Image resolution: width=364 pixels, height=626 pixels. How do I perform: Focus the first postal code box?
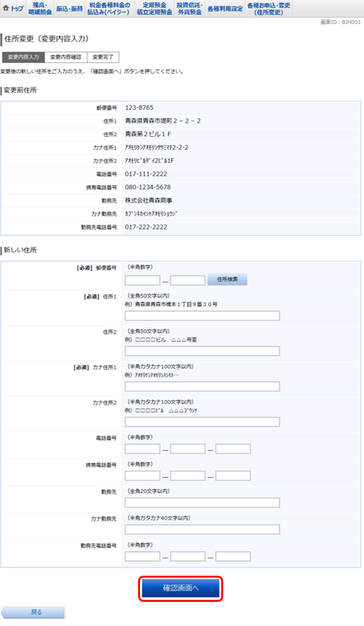[142, 280]
